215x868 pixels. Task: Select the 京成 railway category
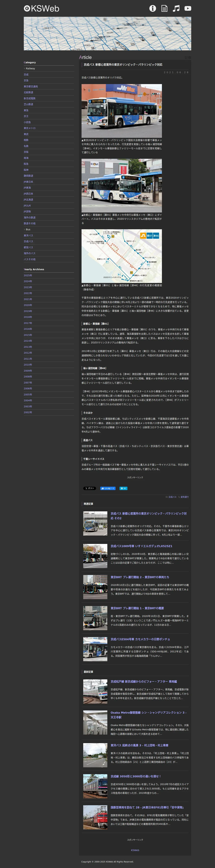point(26,75)
